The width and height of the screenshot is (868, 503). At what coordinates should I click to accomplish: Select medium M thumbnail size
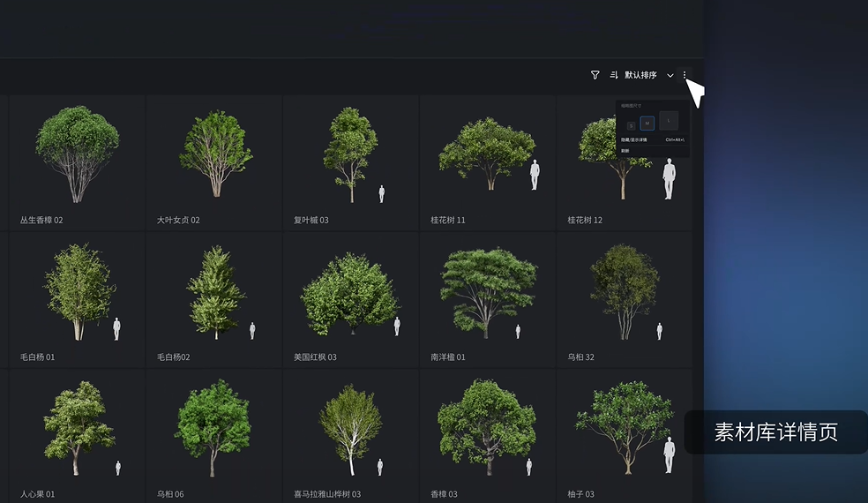647,123
